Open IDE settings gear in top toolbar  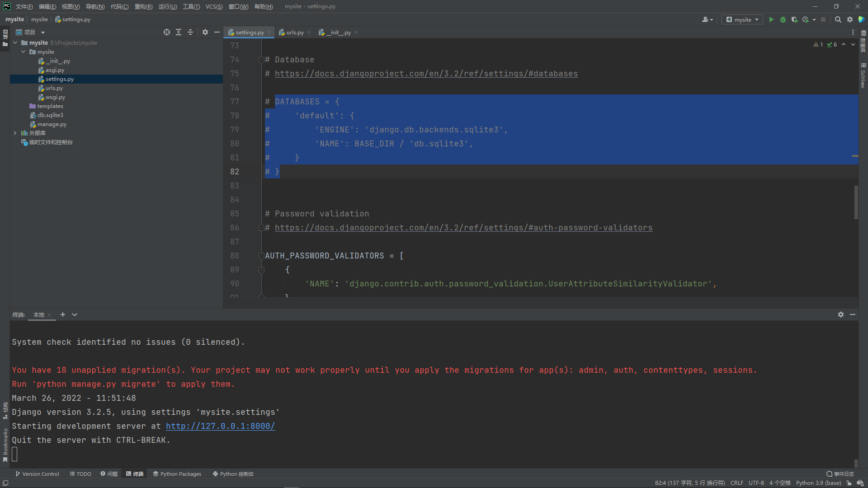tap(850, 19)
